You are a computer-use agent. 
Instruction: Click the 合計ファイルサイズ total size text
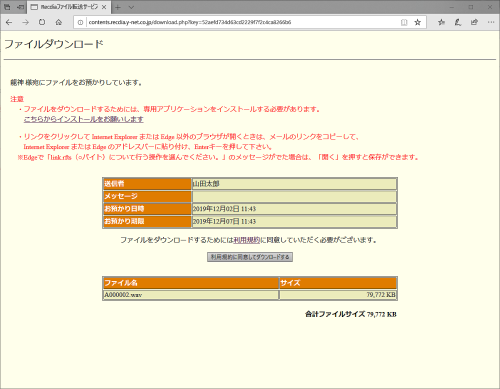[351, 314]
